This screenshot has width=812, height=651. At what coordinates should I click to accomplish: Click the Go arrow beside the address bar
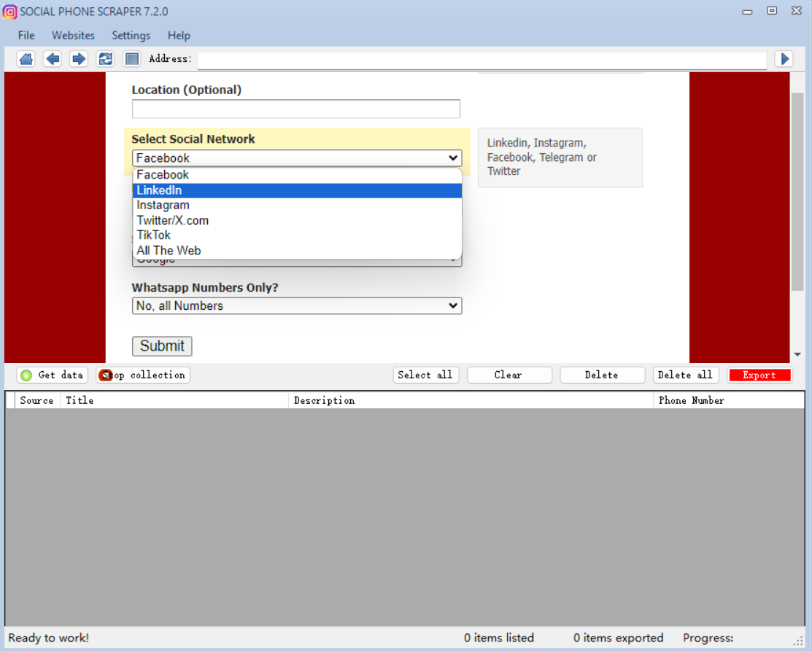point(784,59)
